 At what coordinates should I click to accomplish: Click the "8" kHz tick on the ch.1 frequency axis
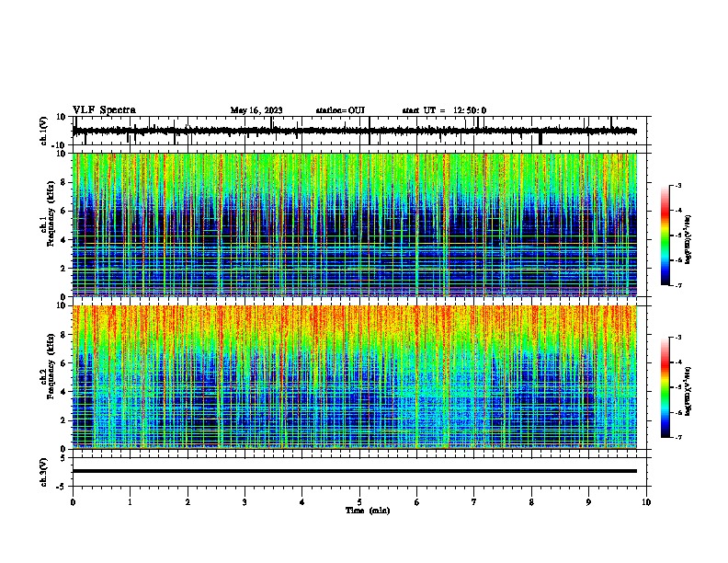pos(64,182)
